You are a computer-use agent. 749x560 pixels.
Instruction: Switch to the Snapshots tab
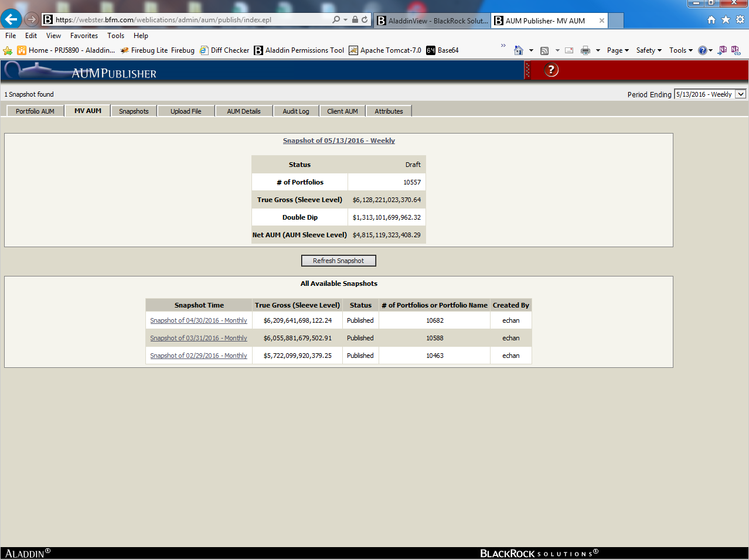point(134,111)
